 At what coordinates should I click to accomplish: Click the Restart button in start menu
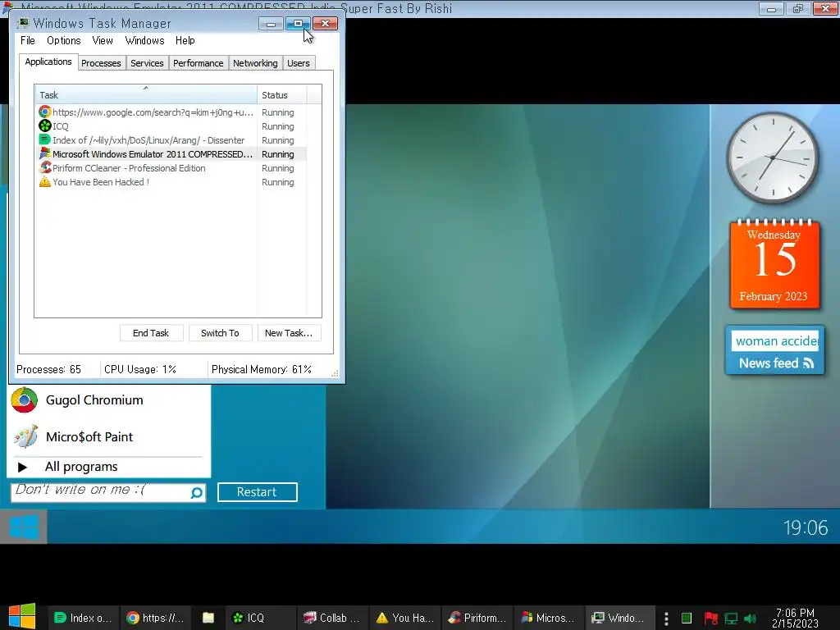257,492
